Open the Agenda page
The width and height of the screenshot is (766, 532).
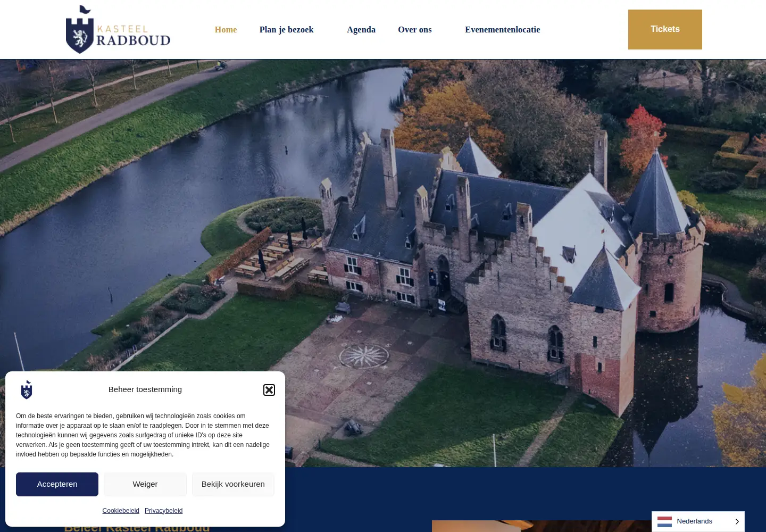tap(361, 30)
